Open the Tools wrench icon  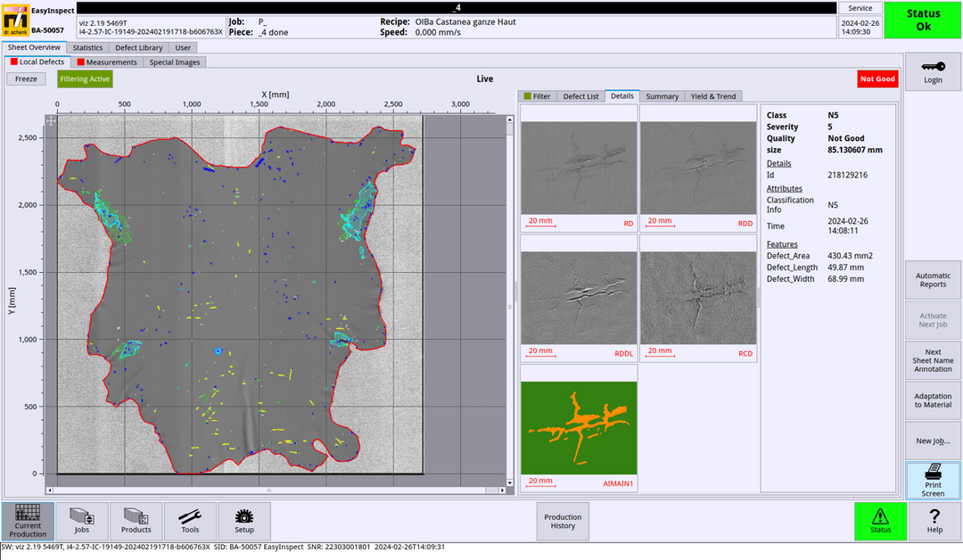(190, 516)
